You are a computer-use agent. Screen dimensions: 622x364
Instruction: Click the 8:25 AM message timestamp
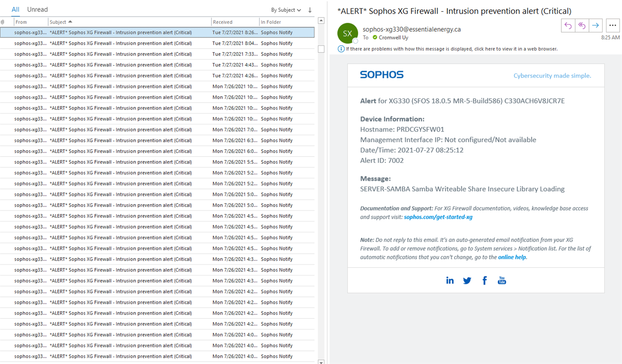coord(610,37)
